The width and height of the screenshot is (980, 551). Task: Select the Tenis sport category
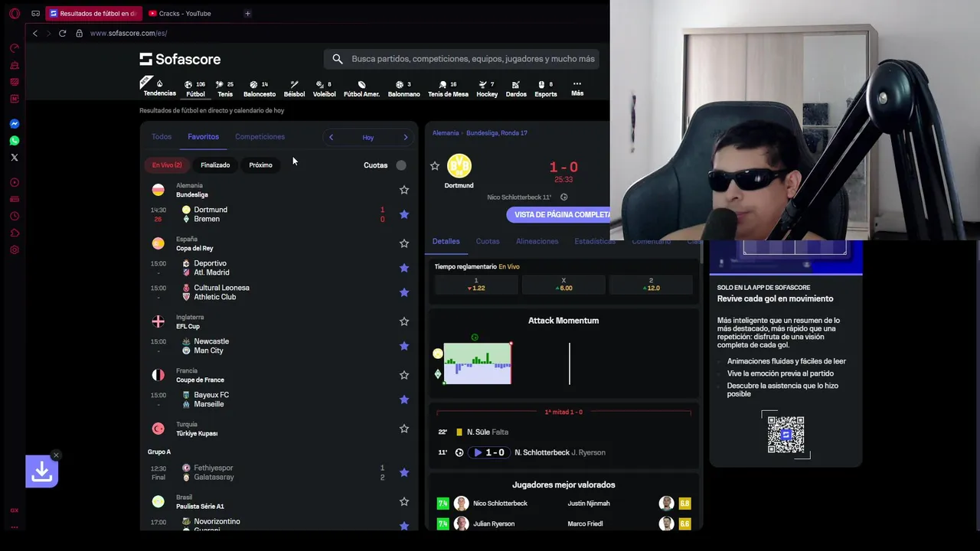pos(225,89)
